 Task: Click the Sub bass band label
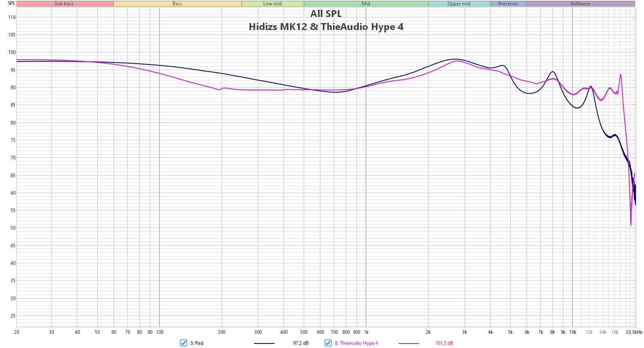pos(64,4)
